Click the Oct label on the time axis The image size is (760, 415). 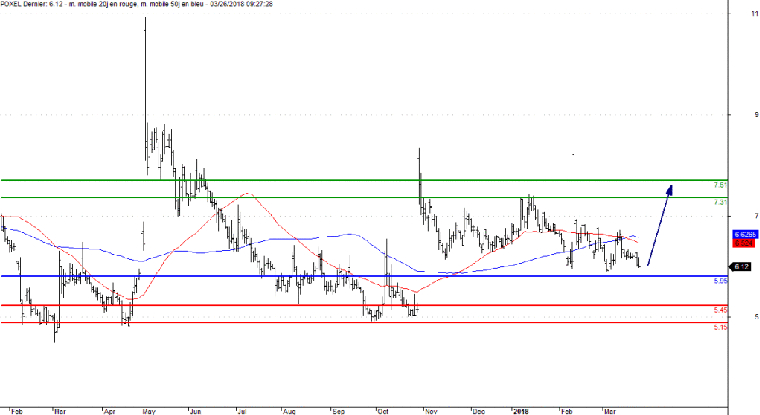point(383,412)
